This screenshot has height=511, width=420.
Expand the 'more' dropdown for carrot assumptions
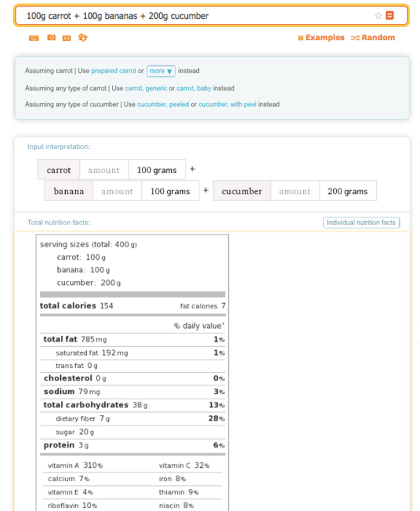(161, 71)
